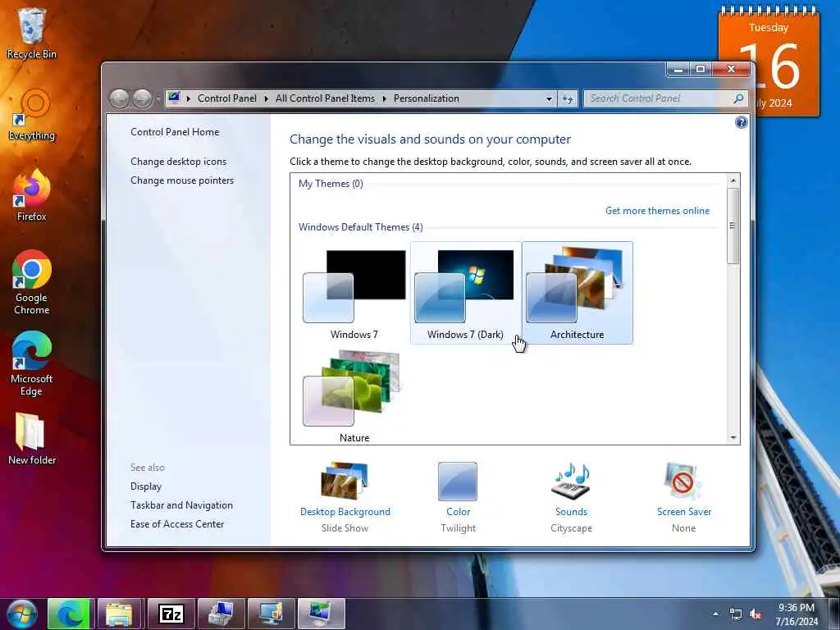The height and width of the screenshot is (630, 840).
Task: Click the address bar computer icon
Action: [174, 98]
